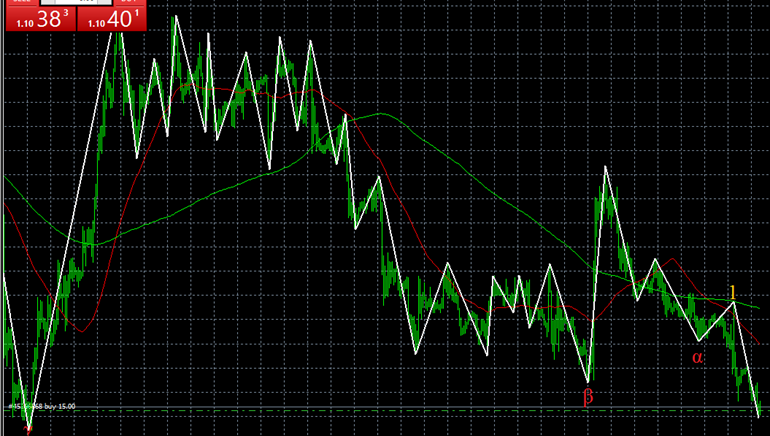Select the red α wave label
This screenshot has height=436, width=770.
click(697, 356)
